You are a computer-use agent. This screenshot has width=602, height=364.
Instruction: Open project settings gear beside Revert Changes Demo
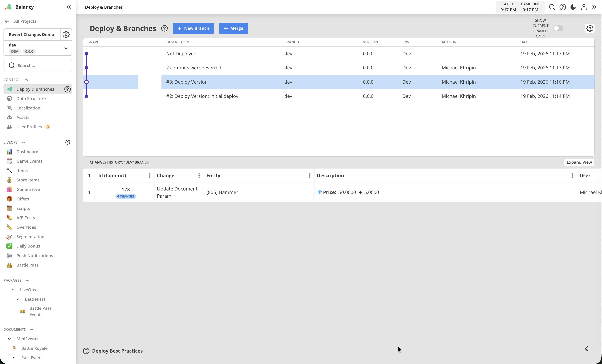[x=66, y=35]
